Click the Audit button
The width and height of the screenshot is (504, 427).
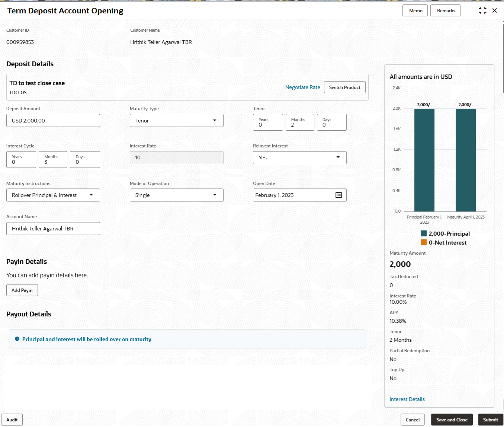12,420
